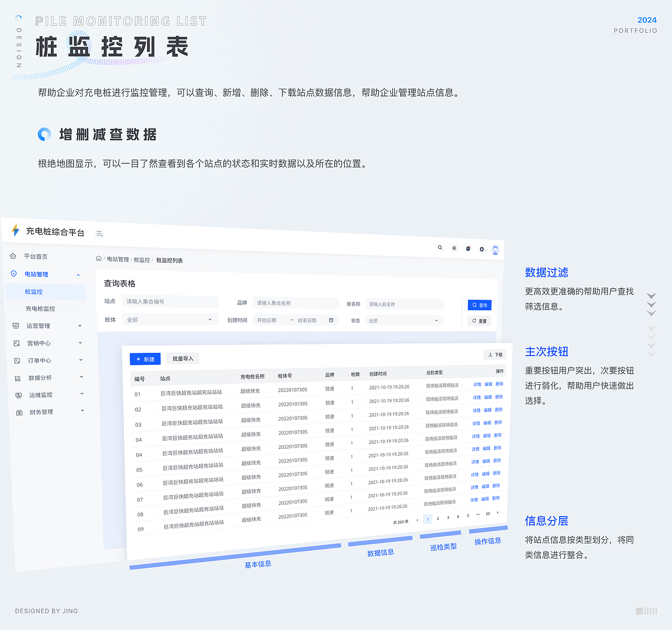
Task: Click the sidebar collapse hamburger icon
Action: [99, 233]
